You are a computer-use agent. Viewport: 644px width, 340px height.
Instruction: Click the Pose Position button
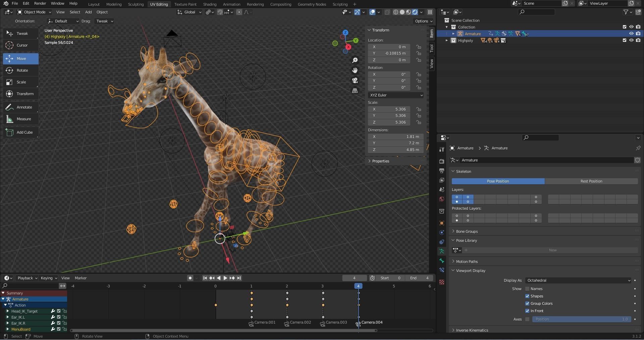pos(498,181)
